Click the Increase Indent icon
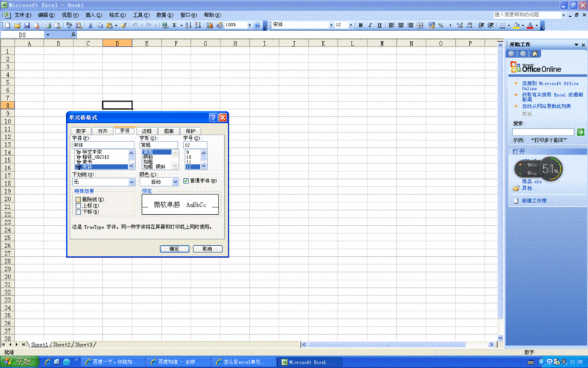This screenshot has height=368, width=588. tap(491, 25)
